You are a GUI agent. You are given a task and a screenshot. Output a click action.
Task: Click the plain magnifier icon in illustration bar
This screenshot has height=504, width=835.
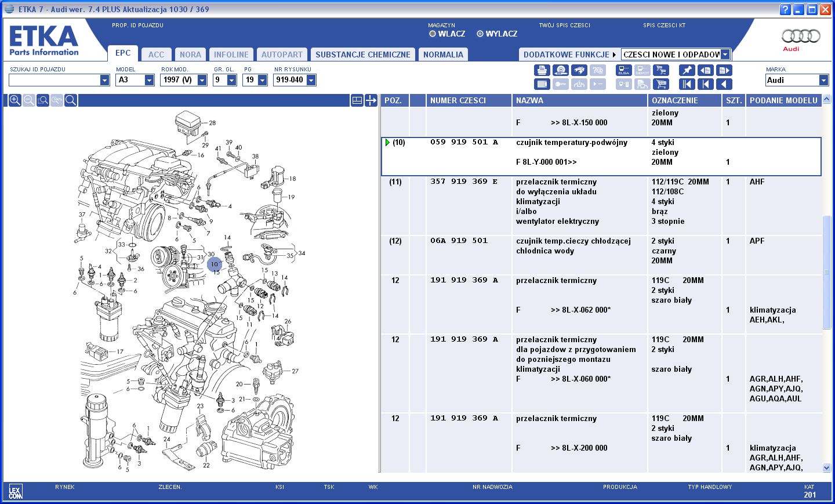coord(71,100)
